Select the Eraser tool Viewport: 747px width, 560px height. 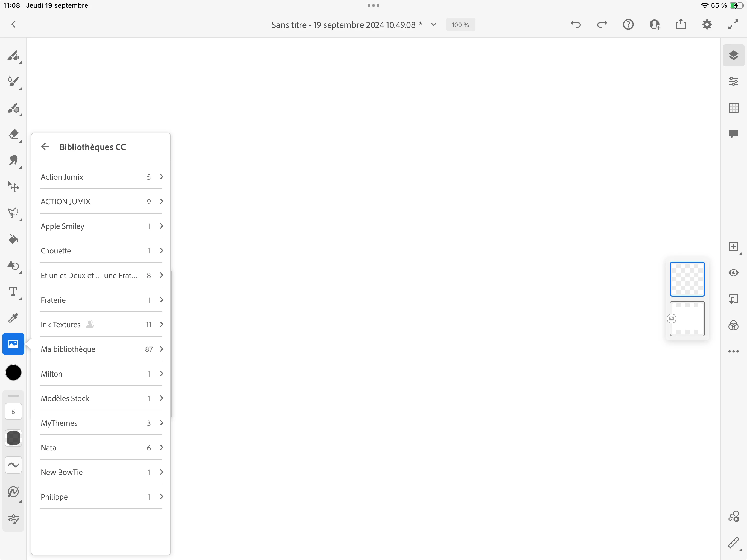point(13,134)
